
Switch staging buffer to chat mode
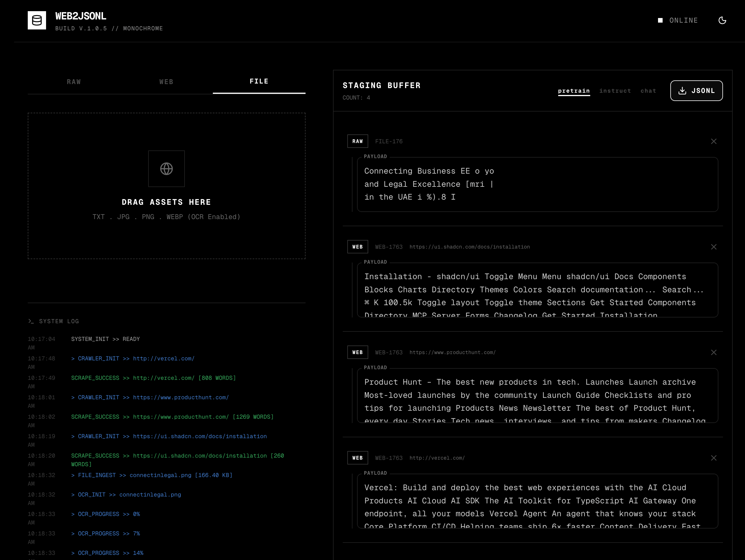click(648, 91)
